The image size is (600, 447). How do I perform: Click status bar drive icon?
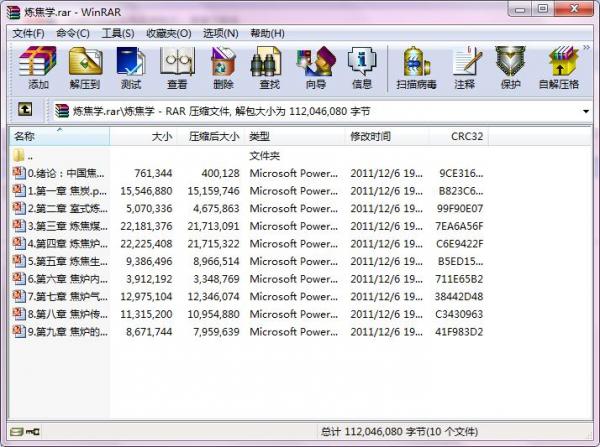[x=17, y=432]
